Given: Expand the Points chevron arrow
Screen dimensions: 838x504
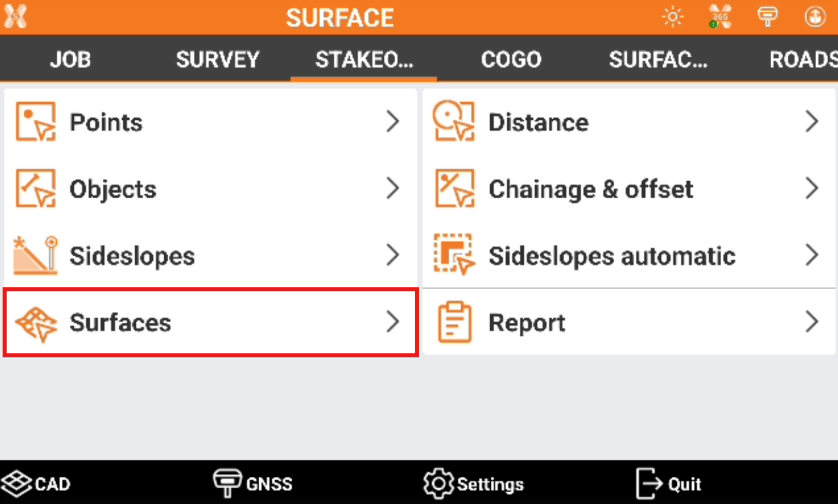Looking at the screenshot, I should (x=393, y=122).
